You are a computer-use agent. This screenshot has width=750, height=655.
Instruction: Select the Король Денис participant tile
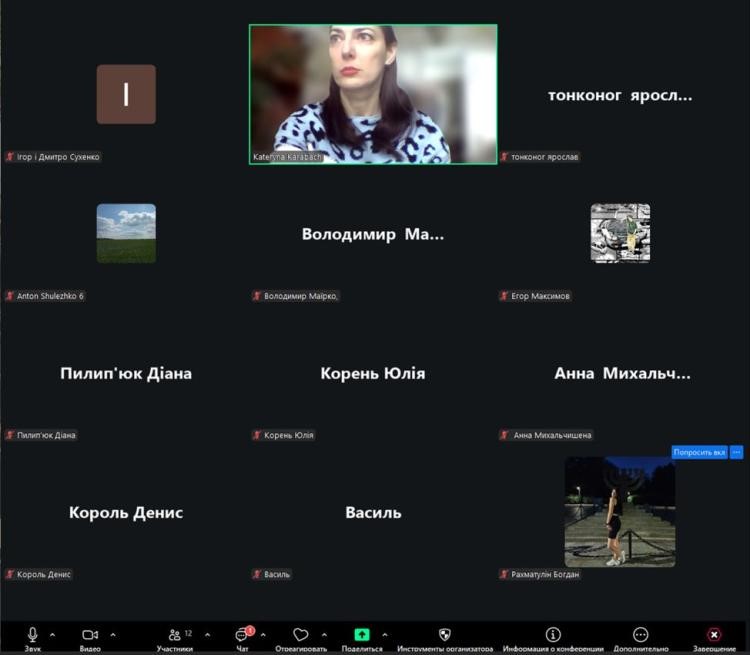pos(126,512)
